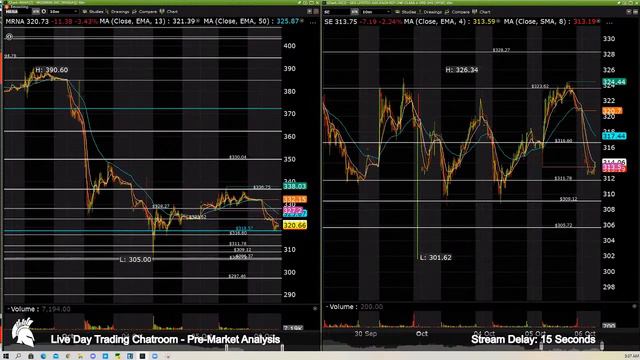
Task: Close the Volume study in MRNA chart
Action: coord(315,309)
